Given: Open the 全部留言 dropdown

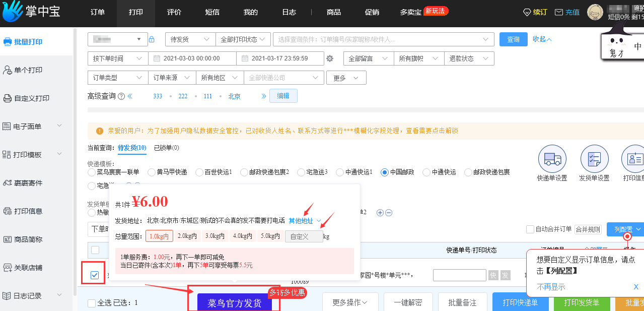Looking at the screenshot, I should click(368, 58).
